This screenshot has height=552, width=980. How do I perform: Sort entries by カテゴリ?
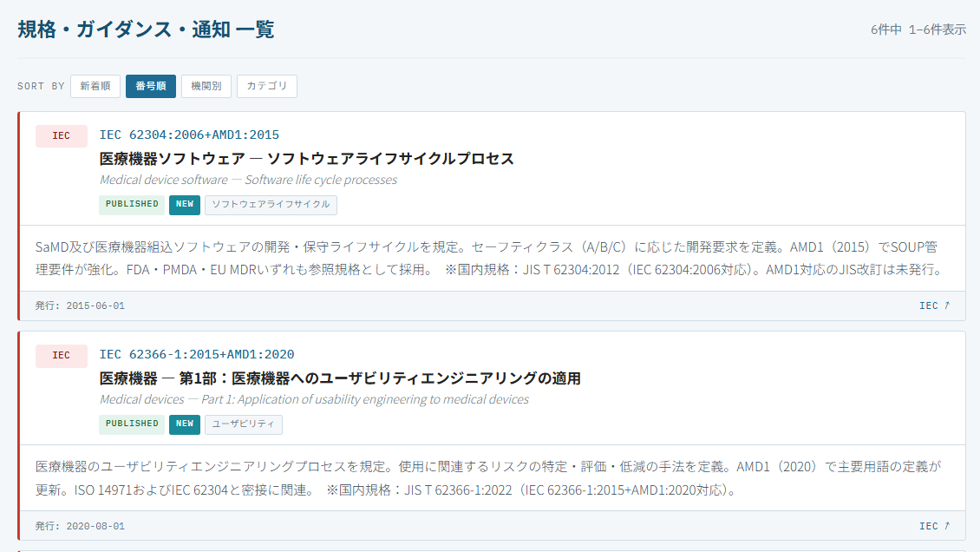click(x=267, y=86)
